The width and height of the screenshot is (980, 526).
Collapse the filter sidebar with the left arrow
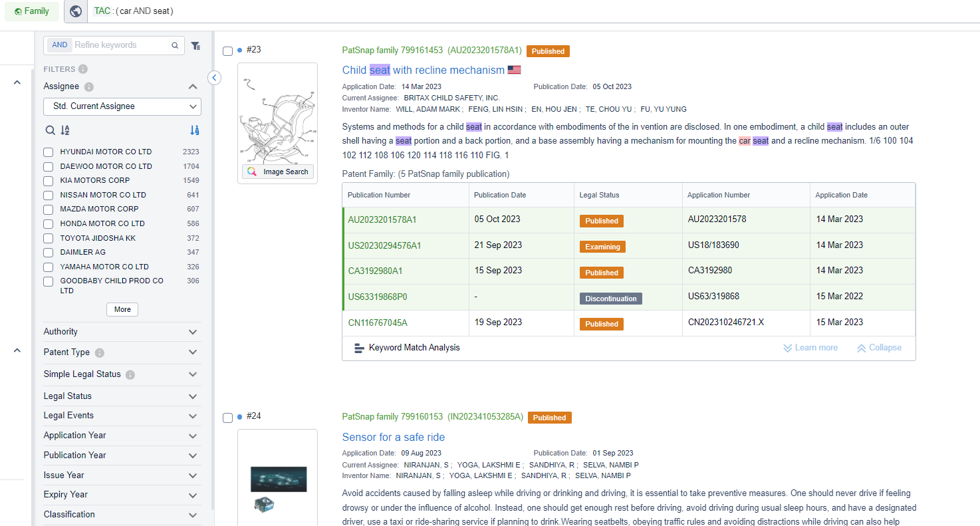coord(214,78)
